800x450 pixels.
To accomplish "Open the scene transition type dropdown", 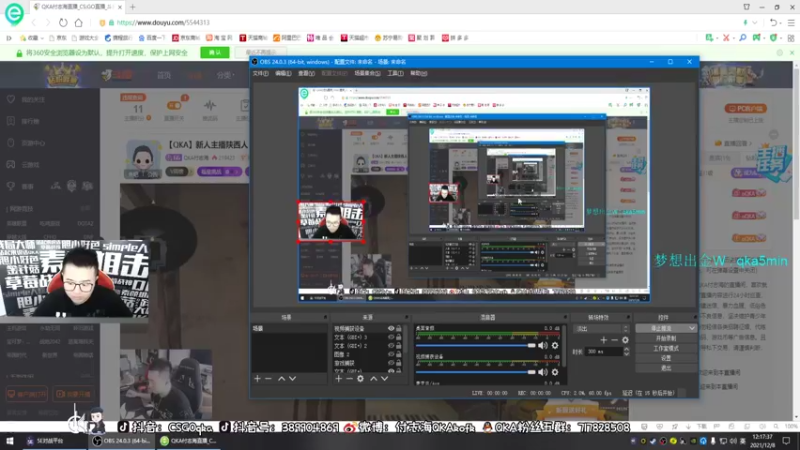I will coord(601,329).
